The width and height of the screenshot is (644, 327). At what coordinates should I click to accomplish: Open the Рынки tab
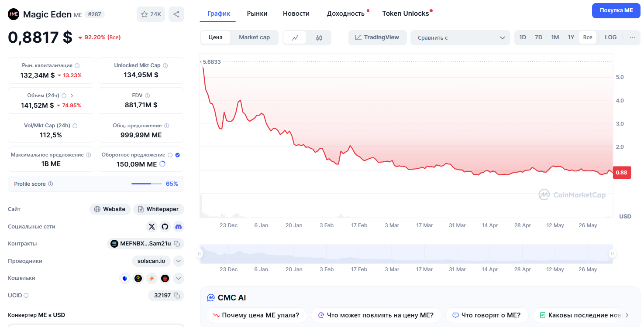[257, 14]
